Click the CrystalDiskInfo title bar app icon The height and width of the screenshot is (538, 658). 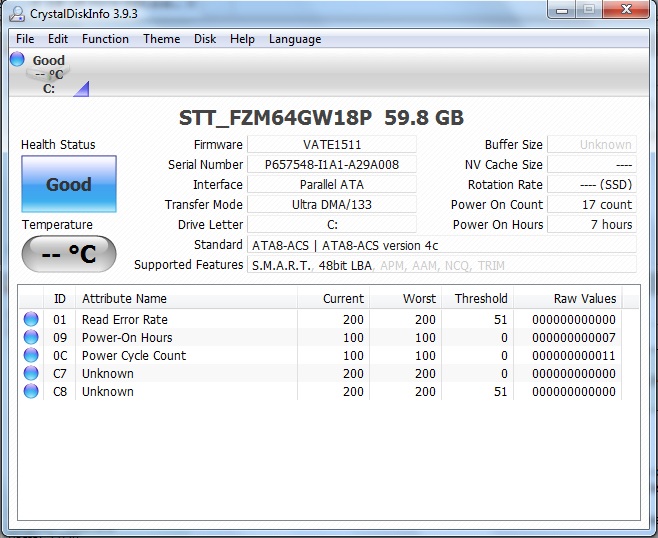[x=17, y=14]
